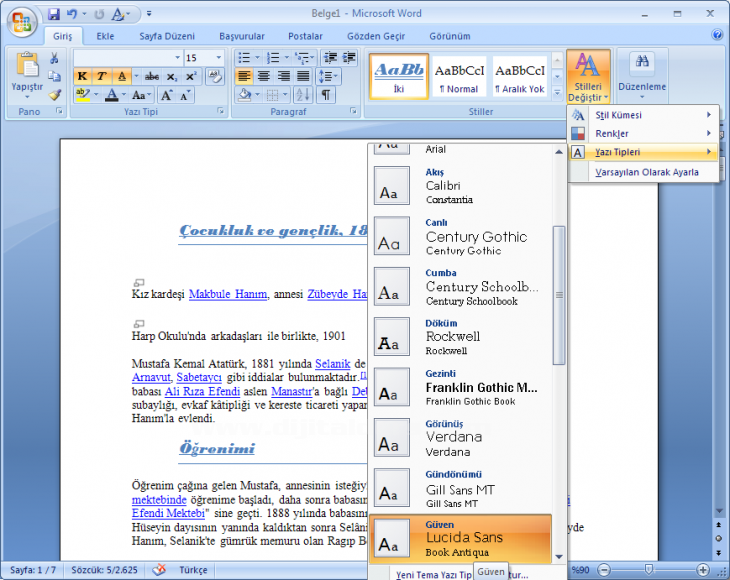Toggle Bold (K) formatting
730x580 pixels.
[82, 76]
